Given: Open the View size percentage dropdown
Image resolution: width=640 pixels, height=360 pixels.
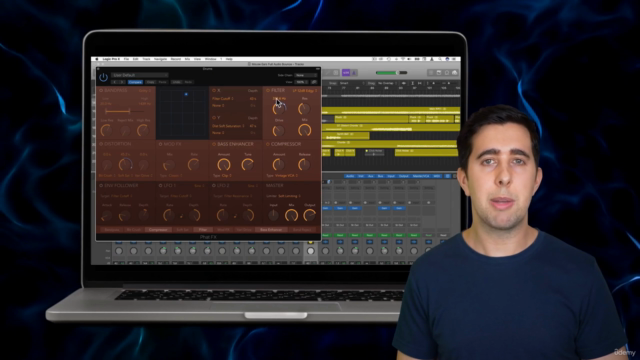Looking at the screenshot, I should tap(301, 82).
